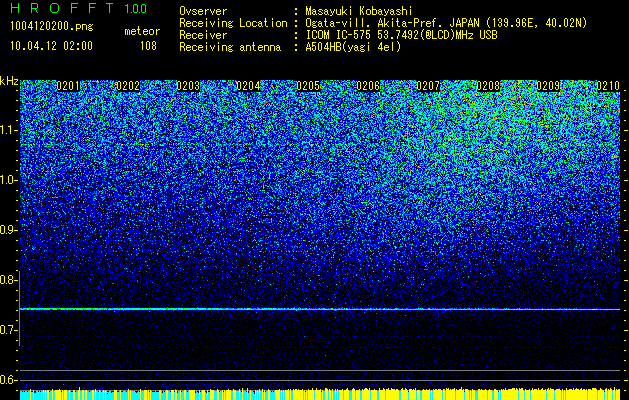
Task: Click the meteor label
Action: 142,31
